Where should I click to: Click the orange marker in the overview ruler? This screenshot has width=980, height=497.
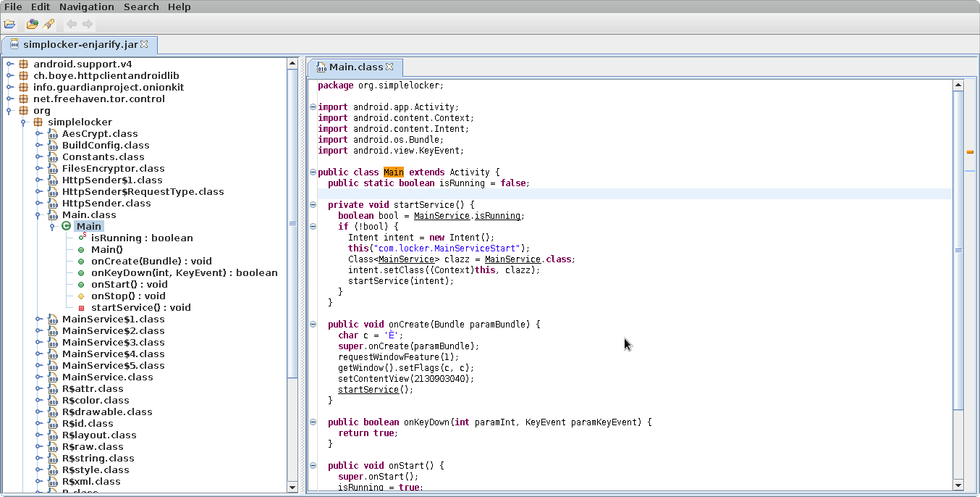(970, 152)
